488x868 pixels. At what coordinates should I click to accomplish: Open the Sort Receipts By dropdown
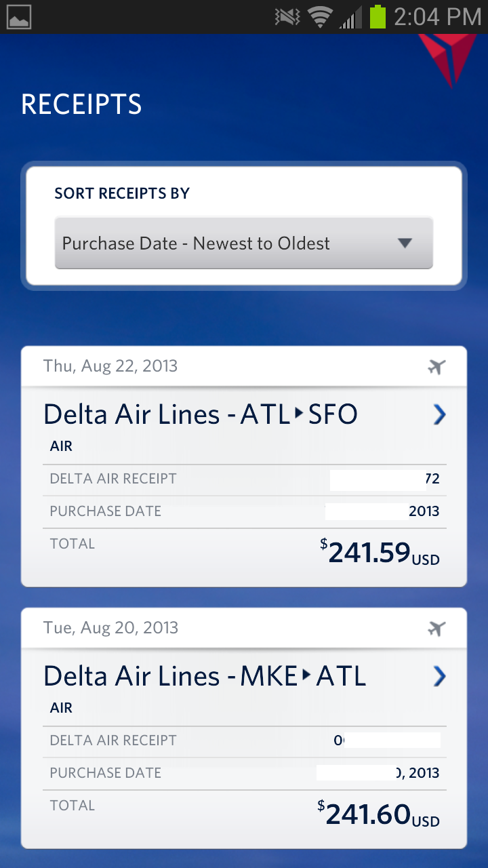tap(243, 243)
